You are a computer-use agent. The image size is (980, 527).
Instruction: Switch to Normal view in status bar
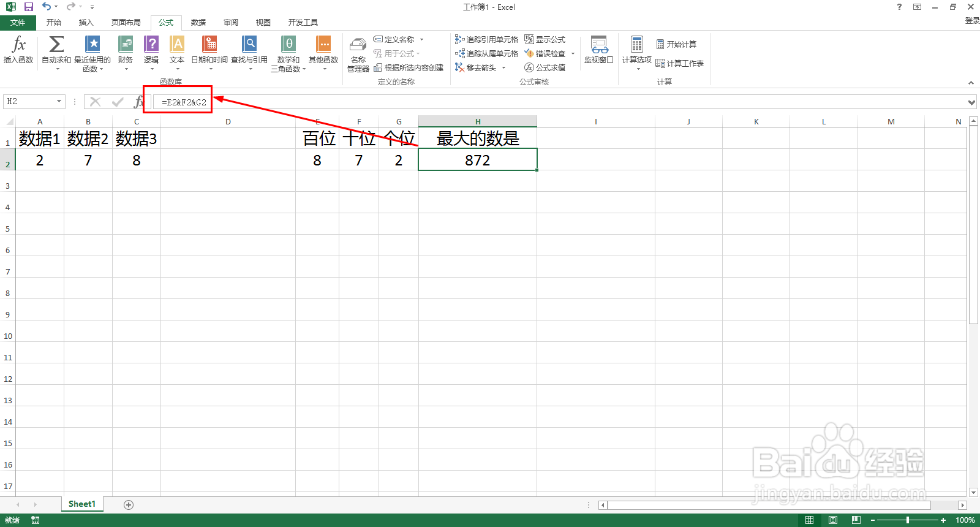(x=809, y=520)
